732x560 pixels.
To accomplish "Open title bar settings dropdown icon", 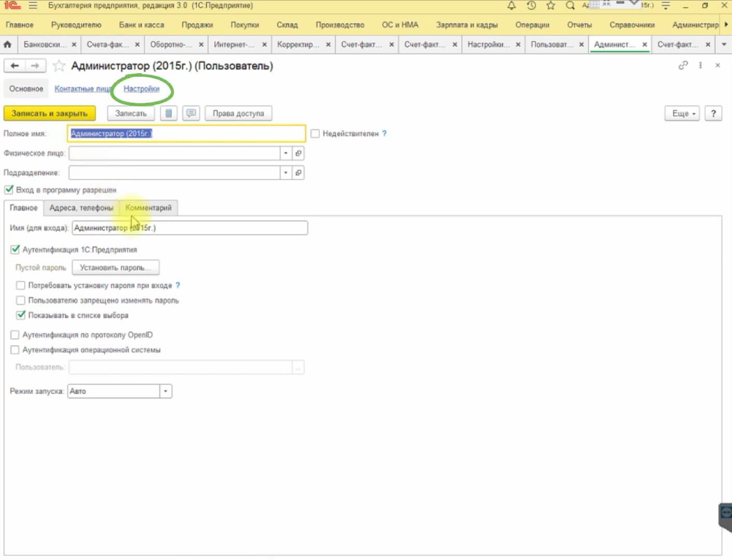I will pos(666,6).
